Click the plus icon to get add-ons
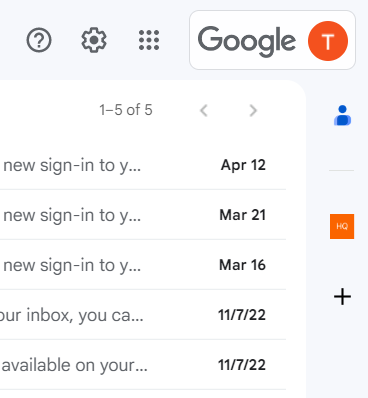This screenshot has height=398, width=368. coord(342,297)
